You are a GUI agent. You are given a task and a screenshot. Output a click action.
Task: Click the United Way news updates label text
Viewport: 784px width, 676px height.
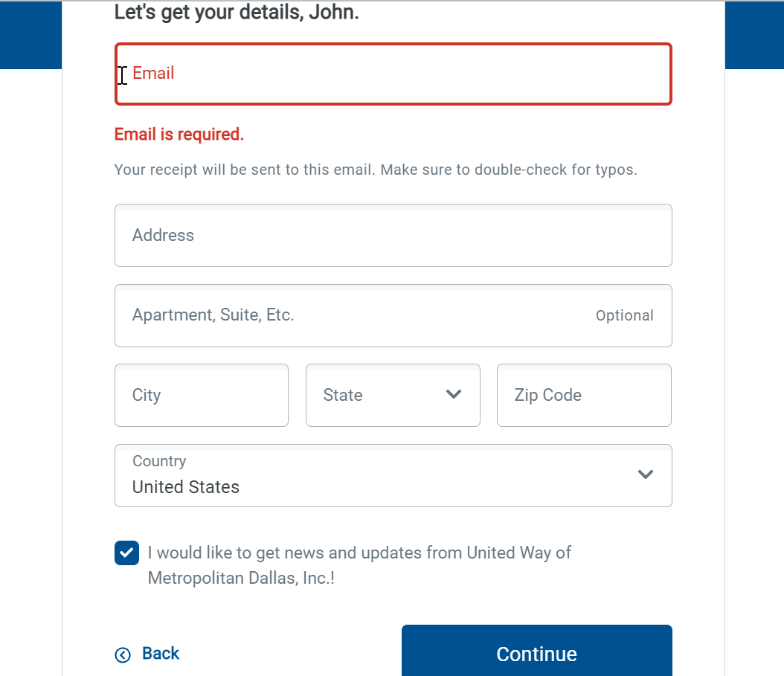pyautogui.click(x=359, y=565)
